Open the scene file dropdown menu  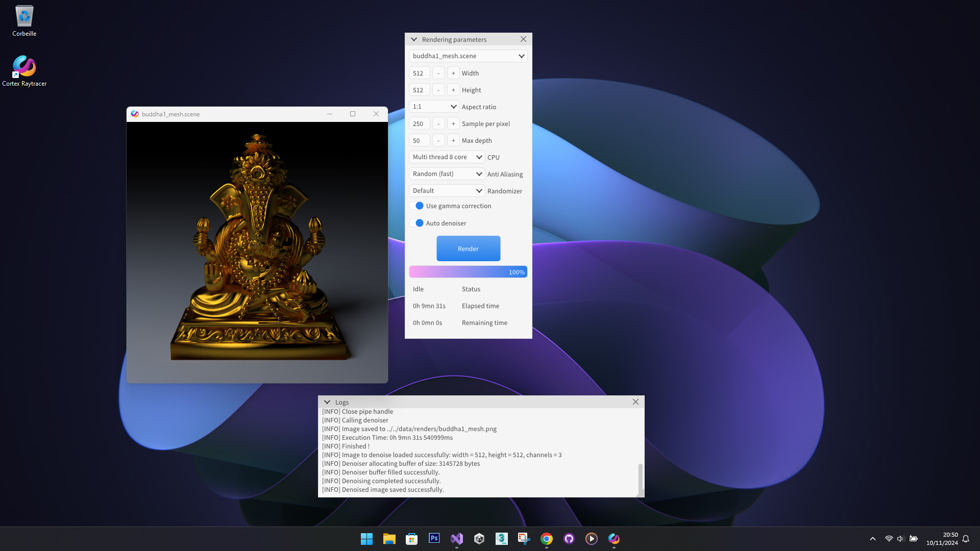coord(469,55)
